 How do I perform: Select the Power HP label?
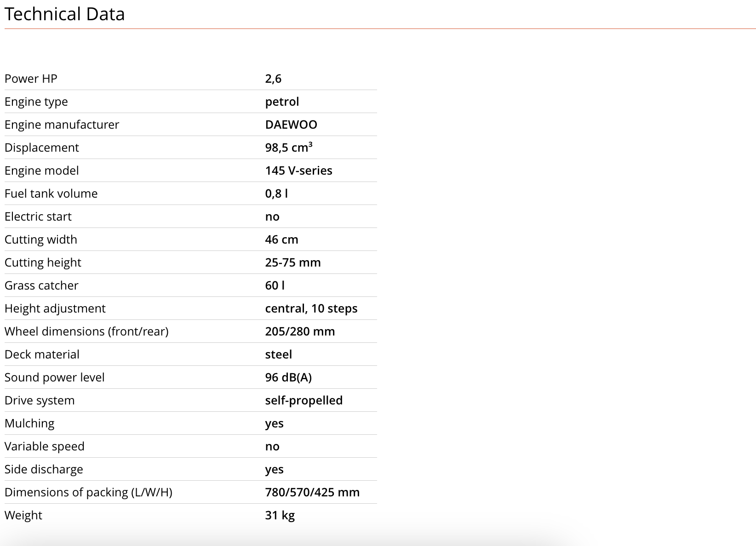pyautogui.click(x=31, y=79)
